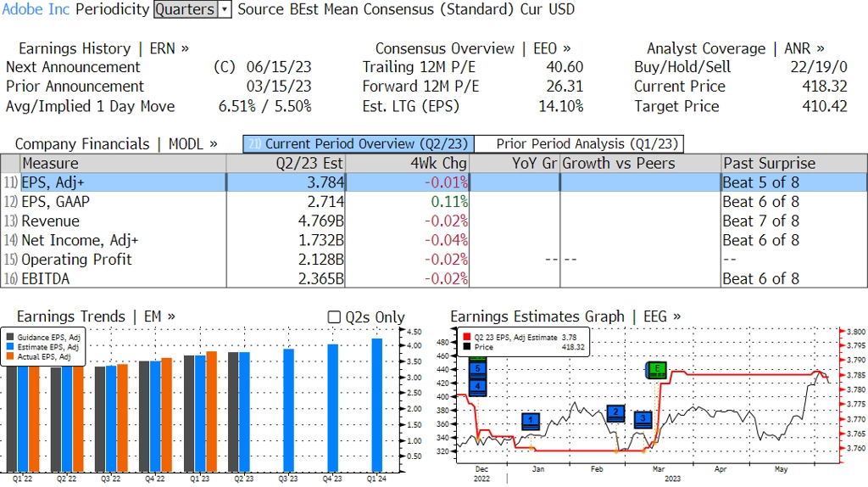
Task: Click the Target Price value 410.42
Action: pos(825,106)
